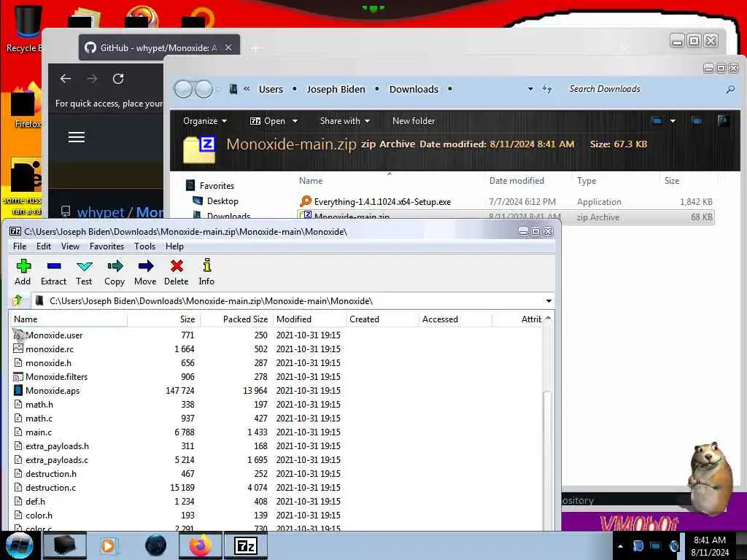Sort by the Name column in 7-Zip

point(69,319)
